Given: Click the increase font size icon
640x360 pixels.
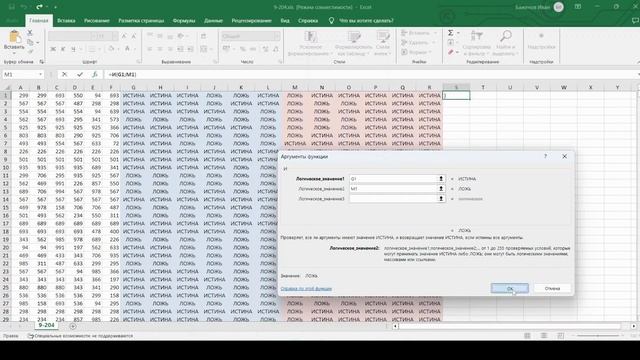Looking at the screenshot, I should [124, 36].
